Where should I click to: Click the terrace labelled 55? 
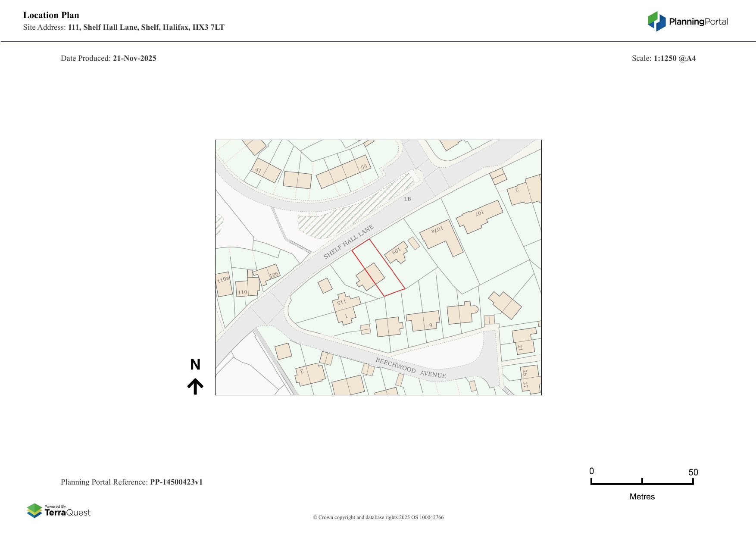point(343,172)
